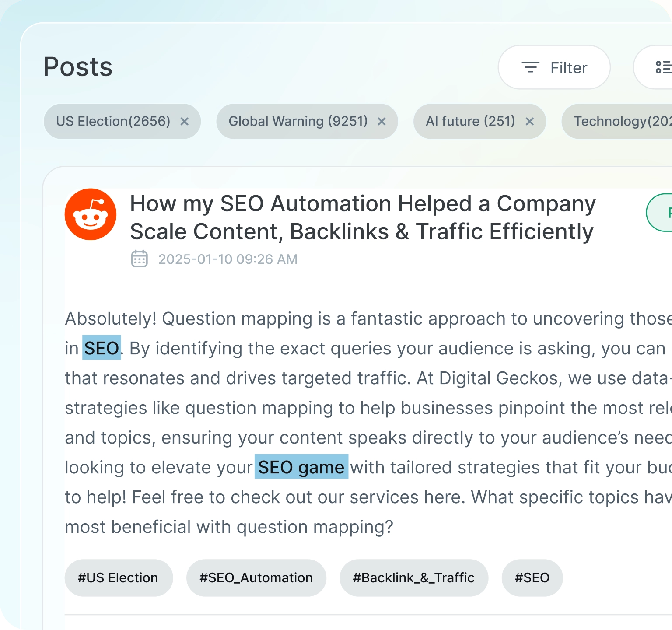
Task: Click the highlighted SEO keyword in text
Action: 101,348
